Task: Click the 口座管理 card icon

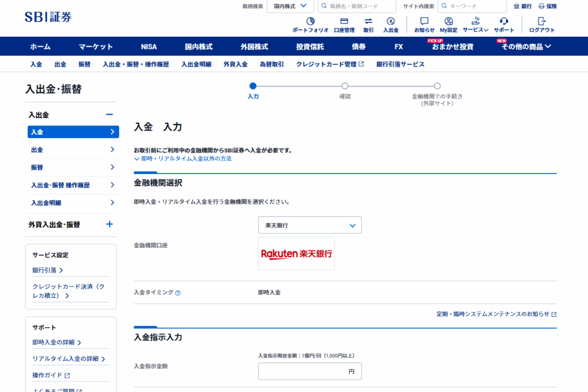Action: click(x=344, y=21)
